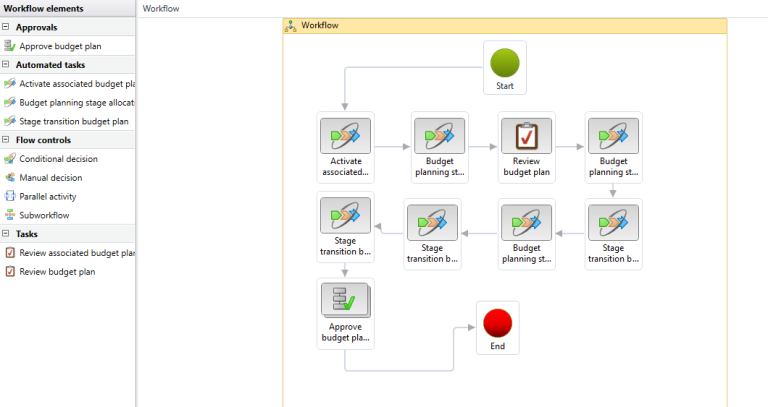
Task: Select Stage transition budget plan in sidebar
Action: coord(73,121)
